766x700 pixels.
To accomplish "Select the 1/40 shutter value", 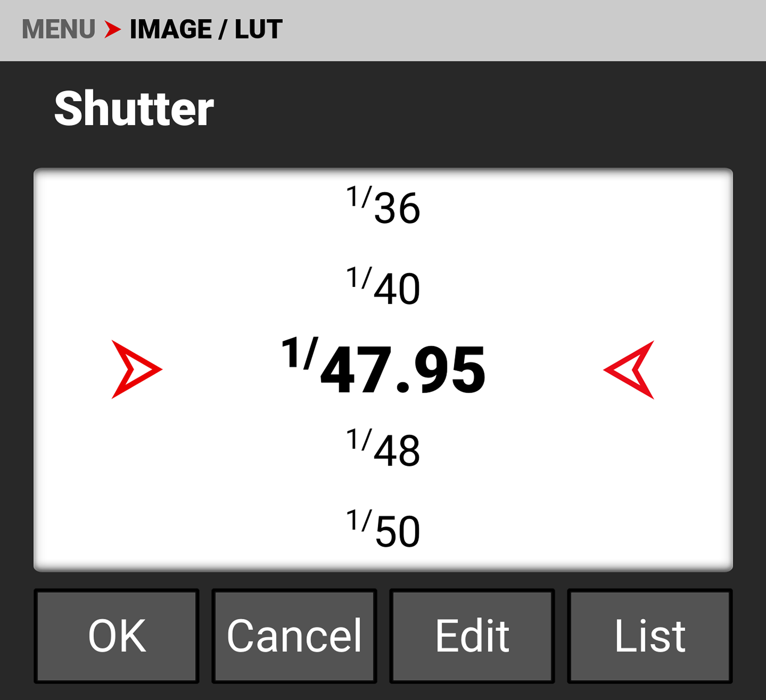I will tap(384, 286).
